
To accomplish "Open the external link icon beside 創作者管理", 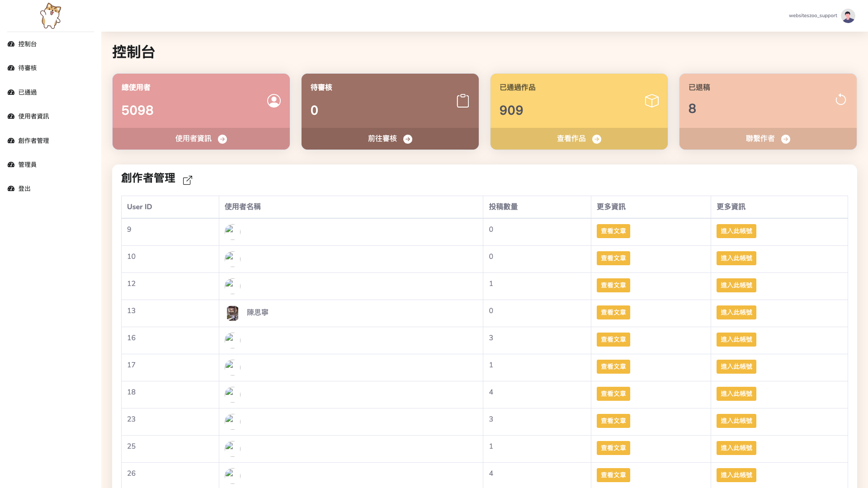I will (x=188, y=180).
